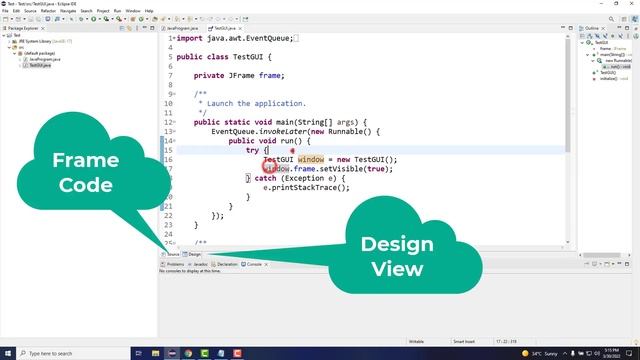Open the Javadoc tab
Image resolution: width=640 pixels, height=360 pixels.
[198, 264]
